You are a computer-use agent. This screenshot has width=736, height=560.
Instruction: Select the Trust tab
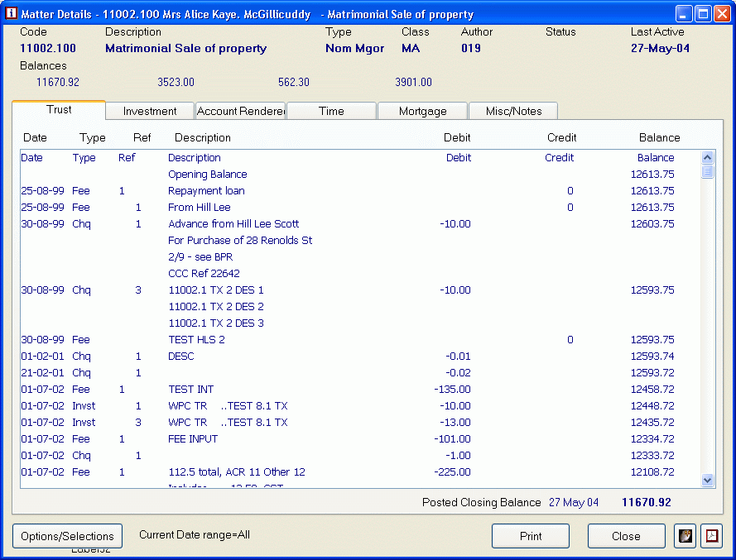click(x=59, y=109)
